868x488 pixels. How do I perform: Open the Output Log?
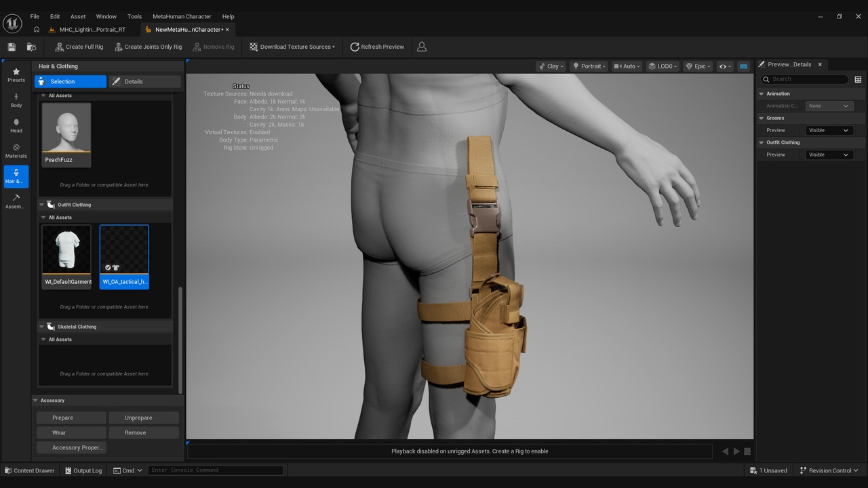pos(83,470)
